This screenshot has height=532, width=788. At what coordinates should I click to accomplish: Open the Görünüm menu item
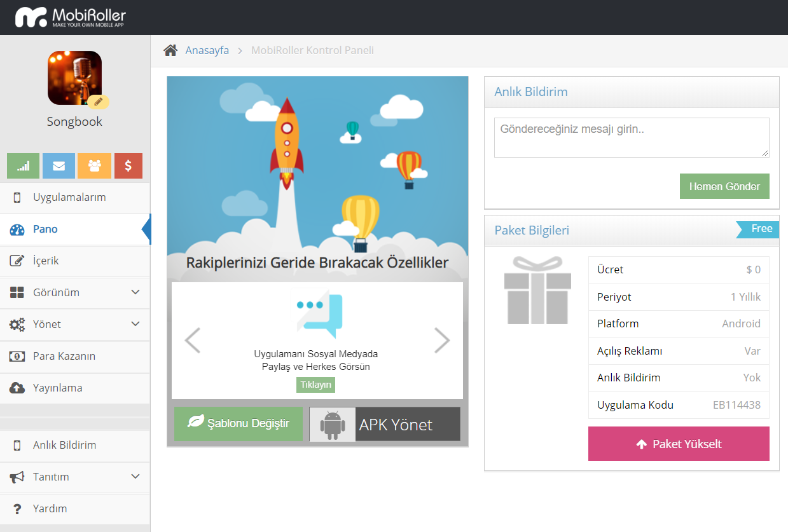[x=75, y=293]
